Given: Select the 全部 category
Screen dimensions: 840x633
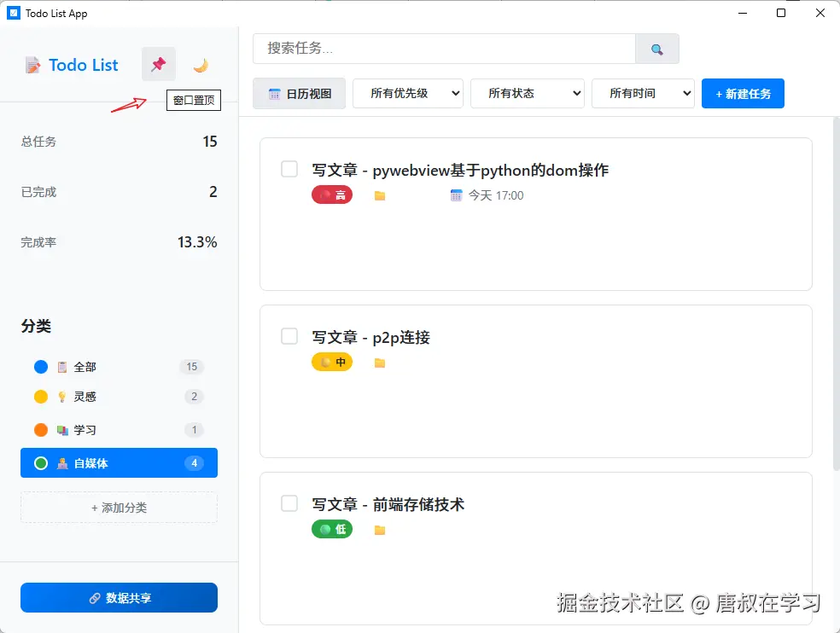Looking at the screenshot, I should point(119,367).
